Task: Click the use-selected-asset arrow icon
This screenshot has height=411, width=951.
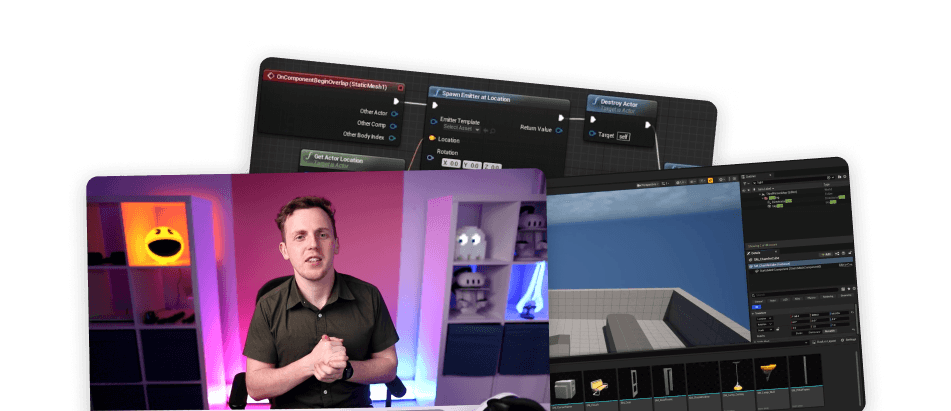Action: [486, 130]
